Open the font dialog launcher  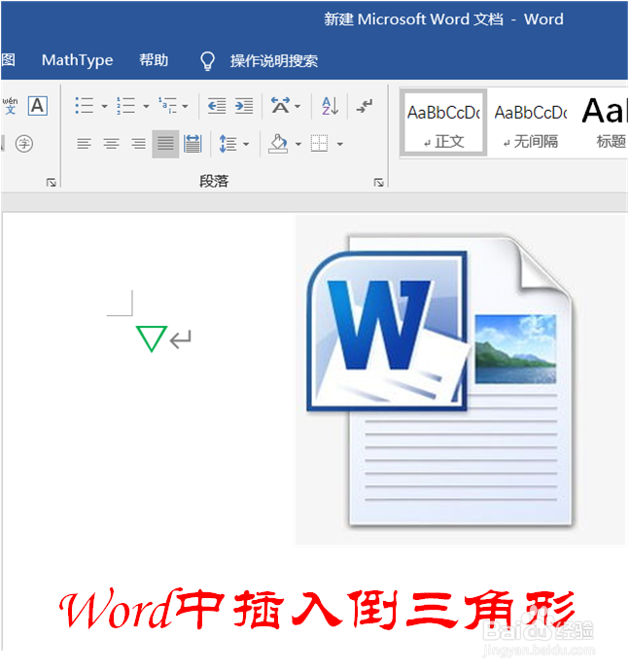click(51, 183)
